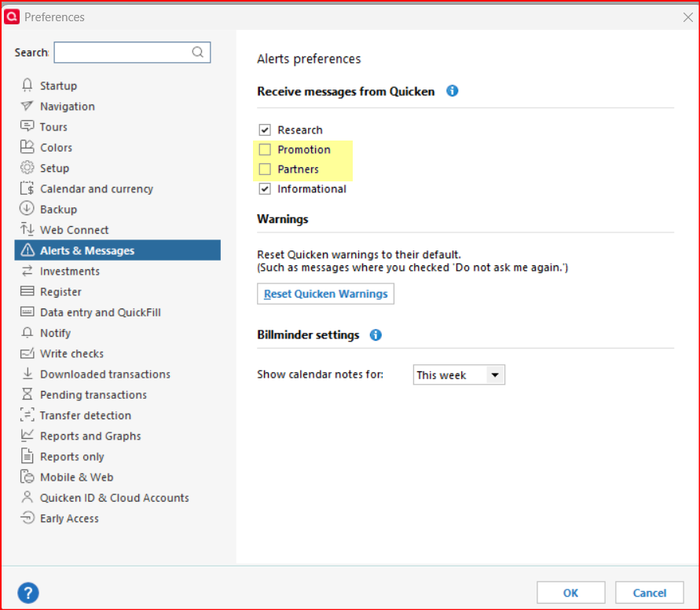Confirm preferences with the OK button
The width and height of the screenshot is (700, 610).
click(571, 593)
